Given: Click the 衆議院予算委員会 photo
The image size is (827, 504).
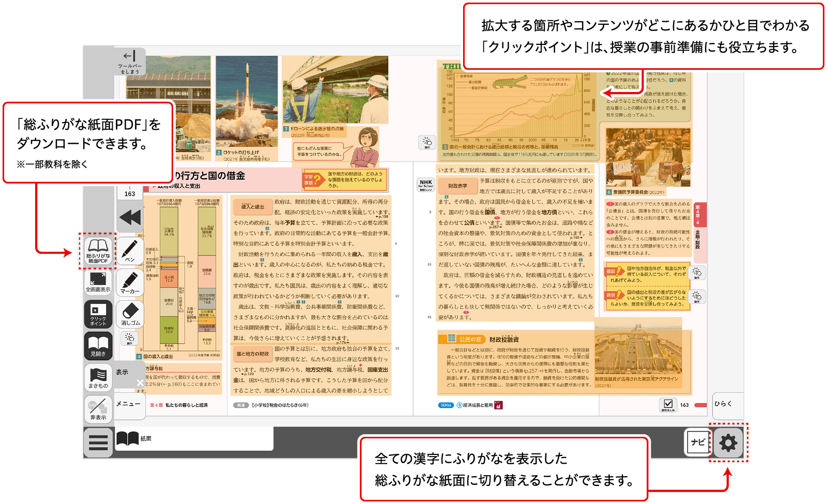Looking at the screenshot, I should tap(648, 158).
